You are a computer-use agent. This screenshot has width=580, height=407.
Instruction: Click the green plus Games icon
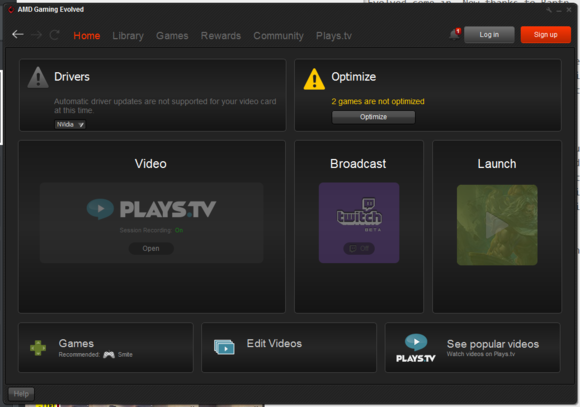(38, 348)
